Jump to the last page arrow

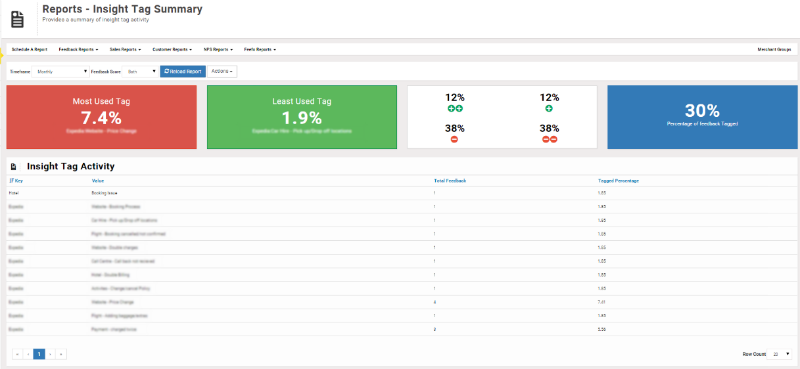tap(61, 354)
